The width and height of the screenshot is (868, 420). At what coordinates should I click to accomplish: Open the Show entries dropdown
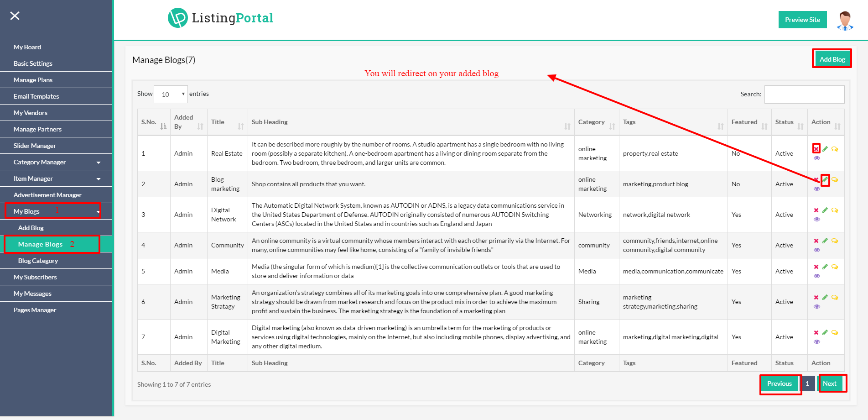tap(171, 94)
